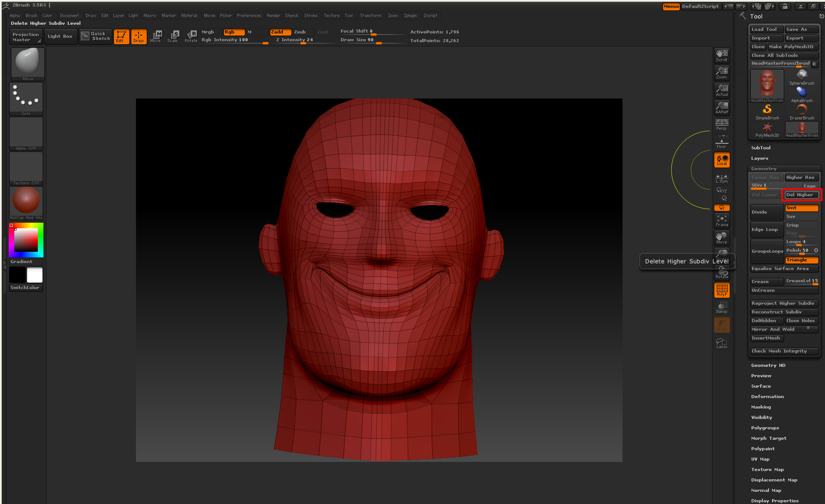The image size is (825, 504).
Task: Click the Floor grid icon
Action: click(x=722, y=142)
